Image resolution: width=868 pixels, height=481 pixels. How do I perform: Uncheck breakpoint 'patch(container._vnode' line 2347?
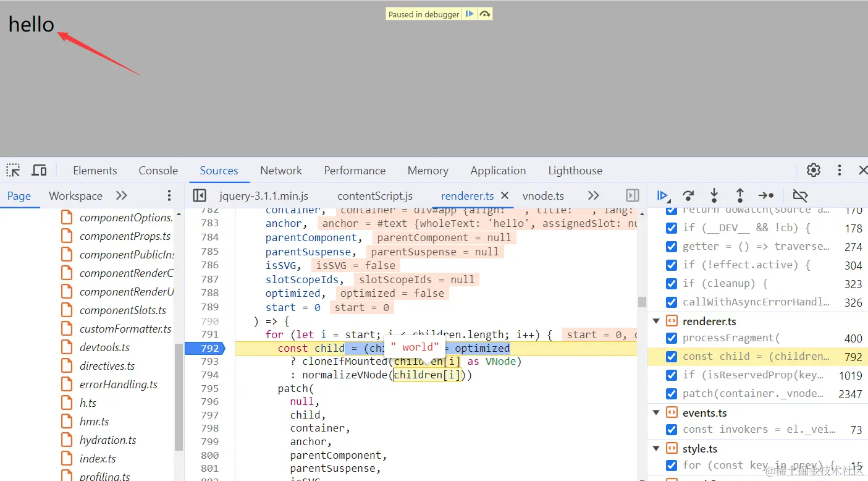672,394
